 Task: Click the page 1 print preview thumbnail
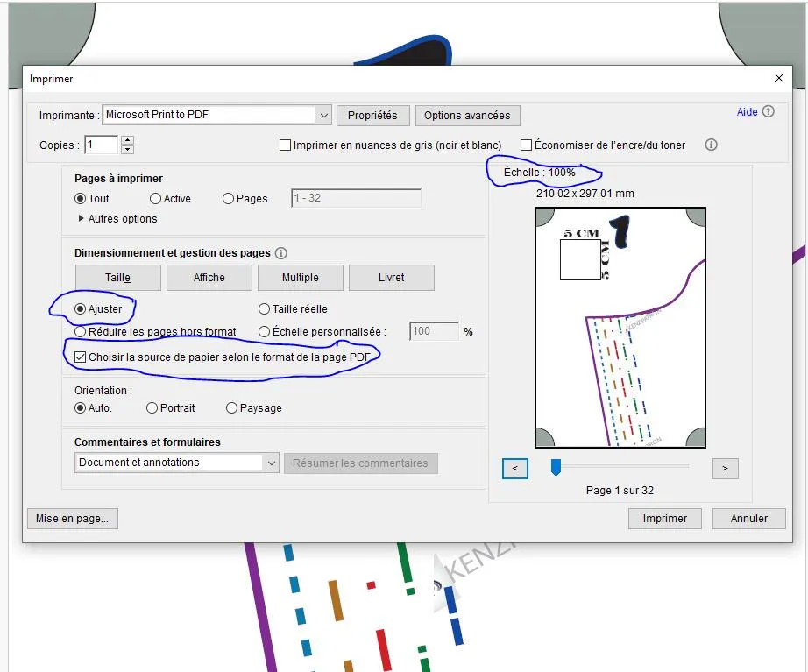click(x=620, y=328)
